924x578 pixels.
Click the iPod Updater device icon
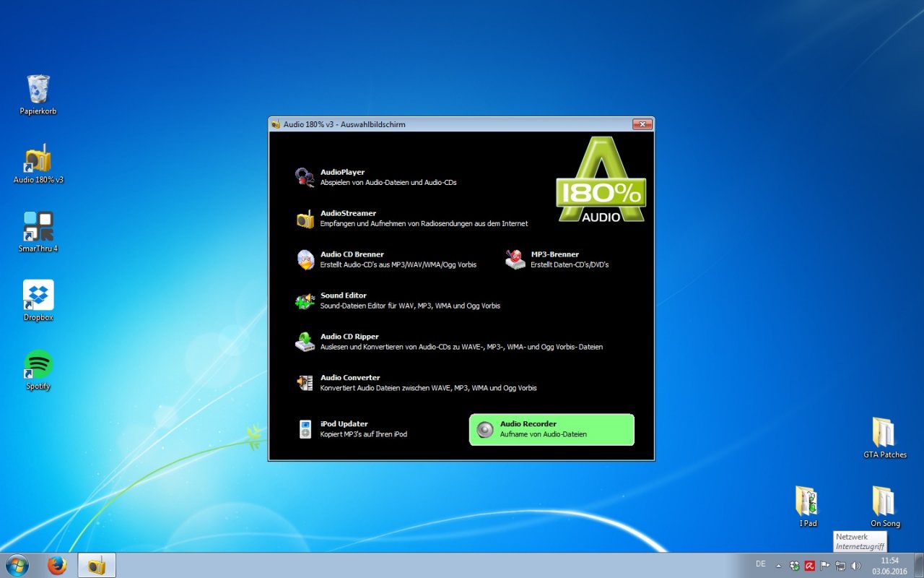(x=305, y=429)
